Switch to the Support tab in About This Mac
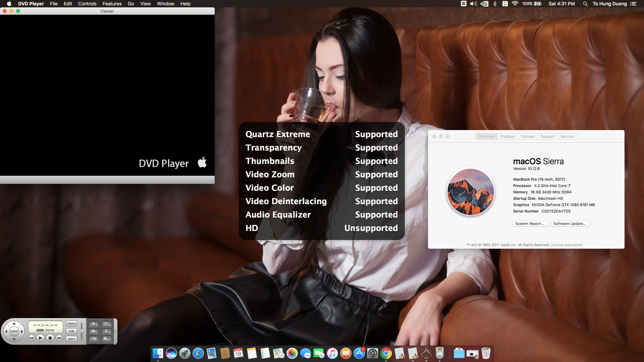The height and width of the screenshot is (362, 644). point(547,136)
